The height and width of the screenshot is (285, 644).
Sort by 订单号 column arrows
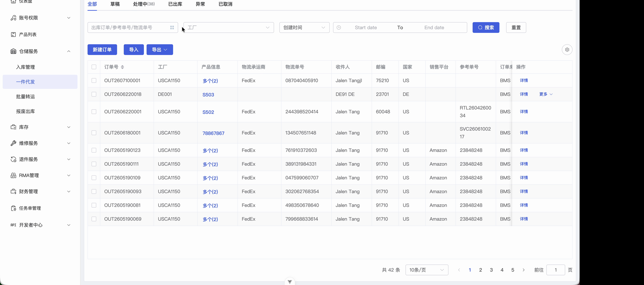coord(122,67)
